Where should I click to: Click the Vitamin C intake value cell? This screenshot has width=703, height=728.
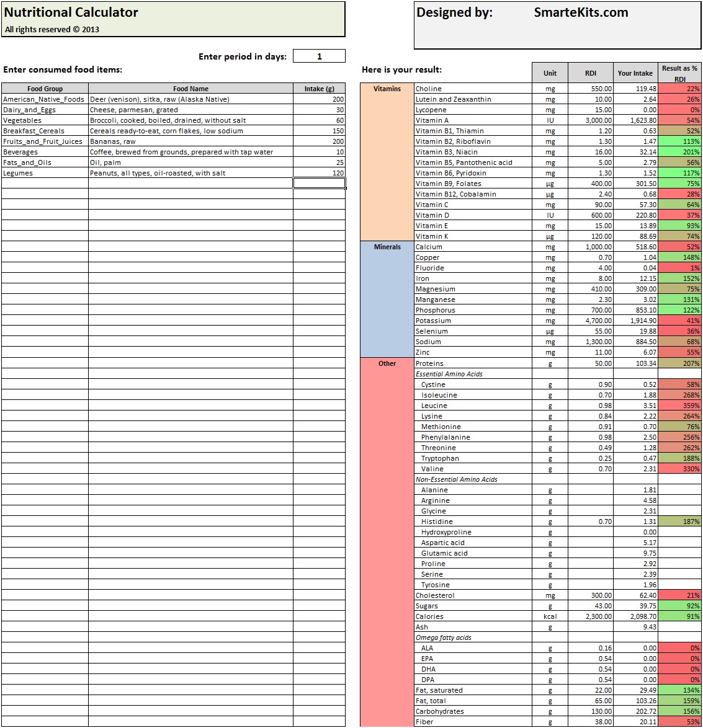click(635, 204)
